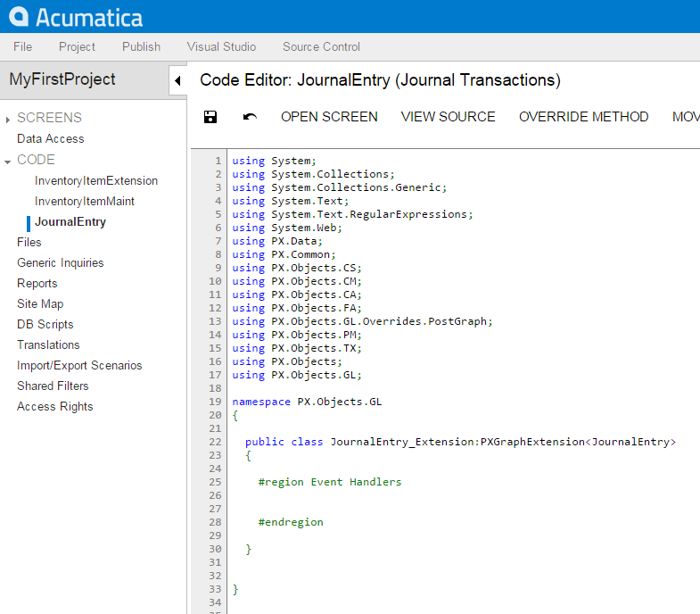Collapse the CODE tree node

coord(9,161)
